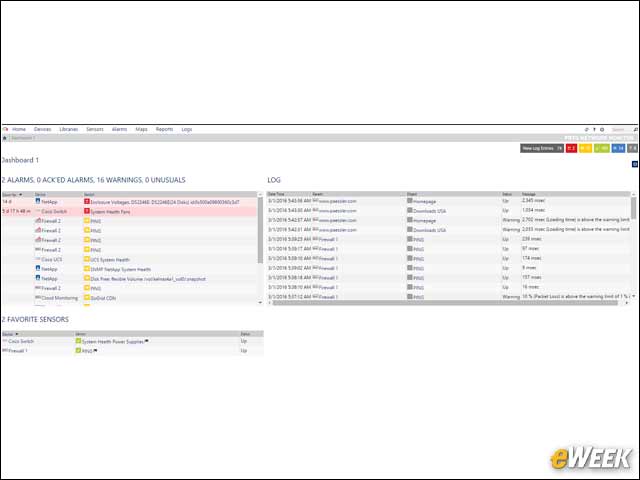Screen dimensions: 640x480
Task: Click green icon beside favorite PING sensor
Action: [78, 351]
